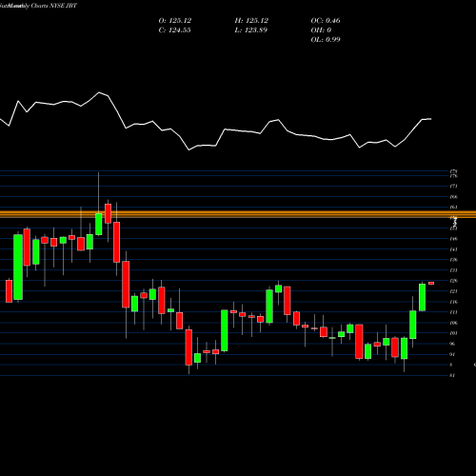476x476 pixels.
Task: Click the latest small red candle at far right
Action: pyautogui.click(x=431, y=283)
